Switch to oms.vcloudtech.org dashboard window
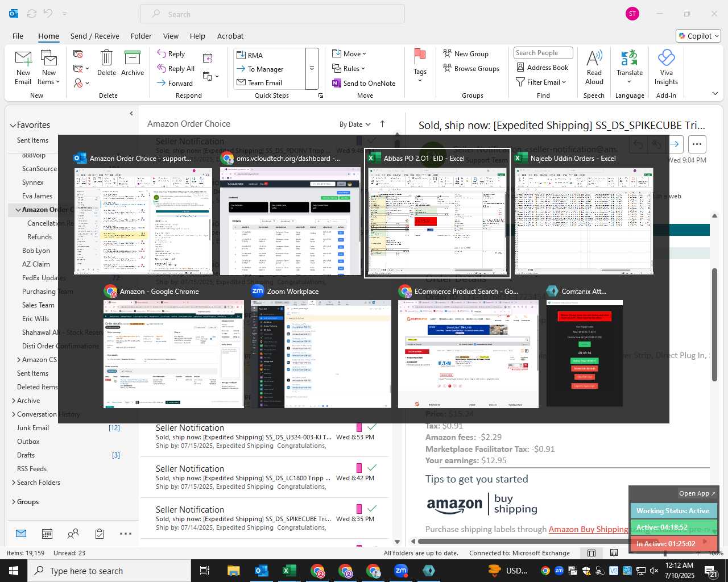Image resolution: width=728 pixels, height=582 pixels. pos(290,213)
